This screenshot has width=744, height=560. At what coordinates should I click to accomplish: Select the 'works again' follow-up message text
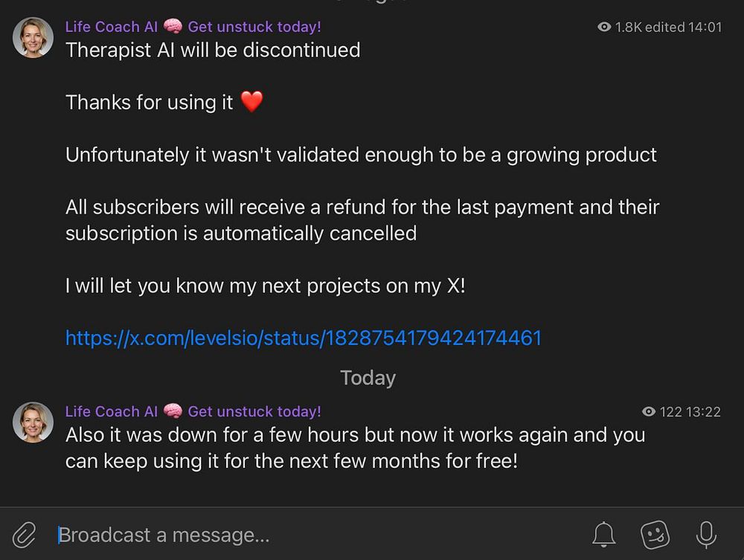click(x=356, y=448)
